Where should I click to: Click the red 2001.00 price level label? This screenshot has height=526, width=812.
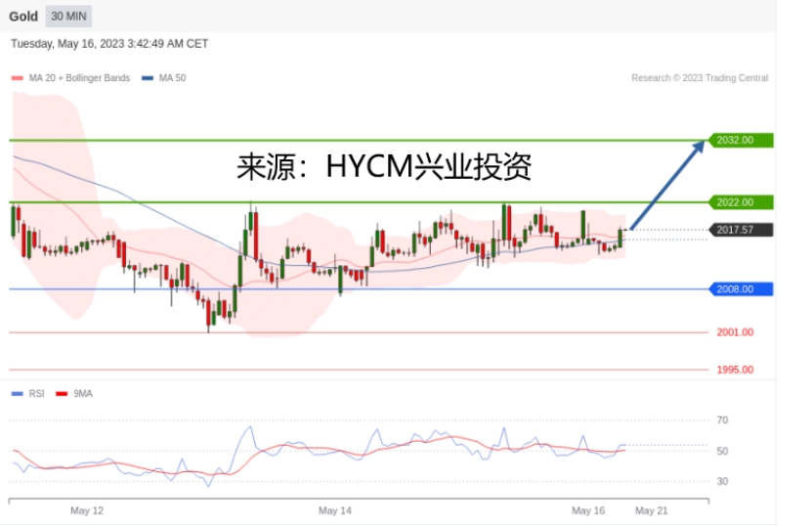pos(734,332)
